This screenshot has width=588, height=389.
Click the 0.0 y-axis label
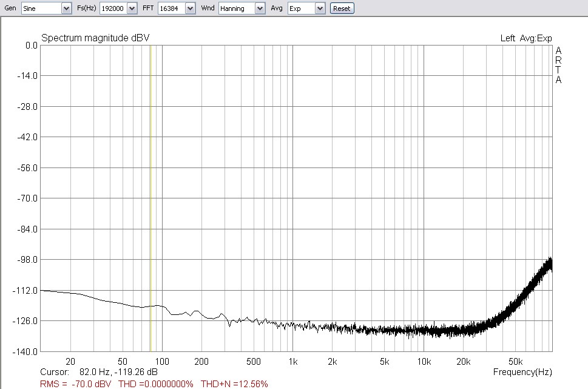click(x=32, y=46)
